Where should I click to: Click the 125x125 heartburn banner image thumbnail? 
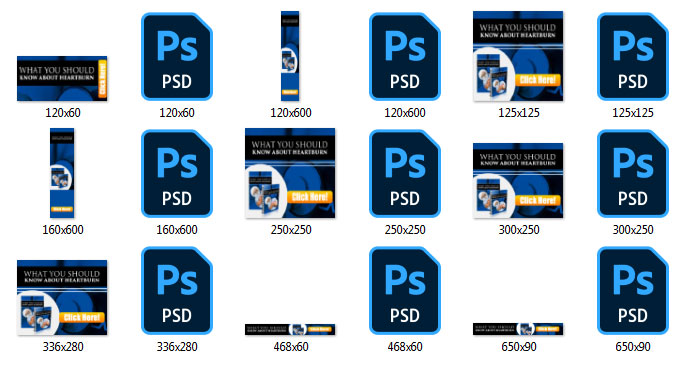[x=518, y=56]
